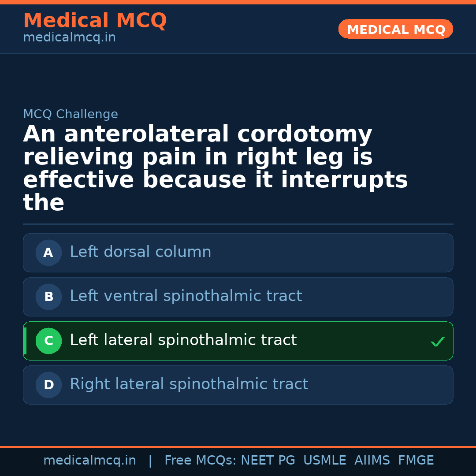The height and width of the screenshot is (476, 476).
Task: Choose the answer text 'Right lateral spinothalmic tract'
Action: point(189,384)
